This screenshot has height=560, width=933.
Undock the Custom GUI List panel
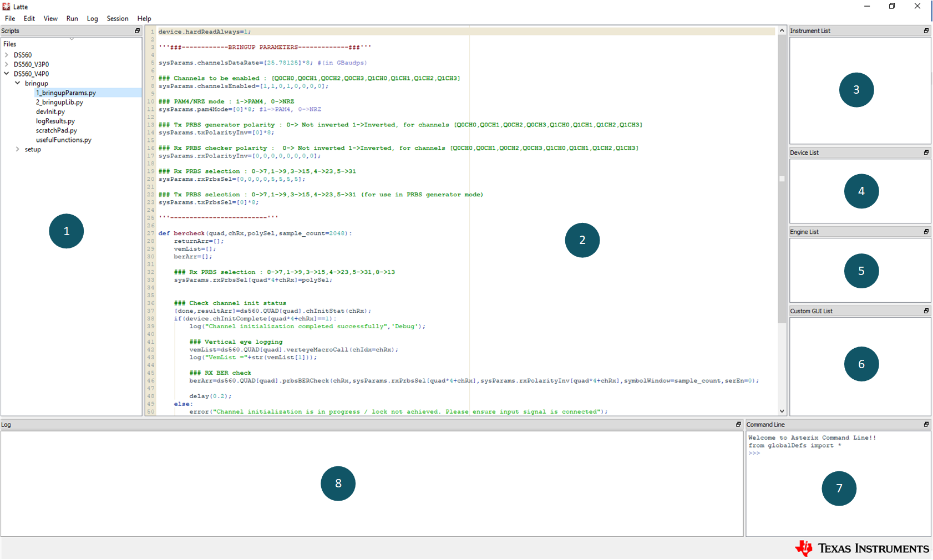coord(926,310)
